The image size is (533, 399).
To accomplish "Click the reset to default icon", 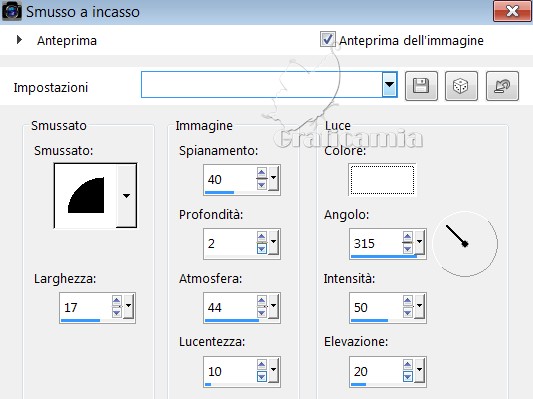I will coord(502,86).
